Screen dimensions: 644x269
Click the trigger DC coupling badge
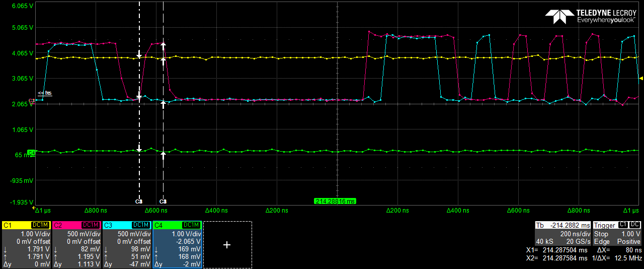point(635,225)
